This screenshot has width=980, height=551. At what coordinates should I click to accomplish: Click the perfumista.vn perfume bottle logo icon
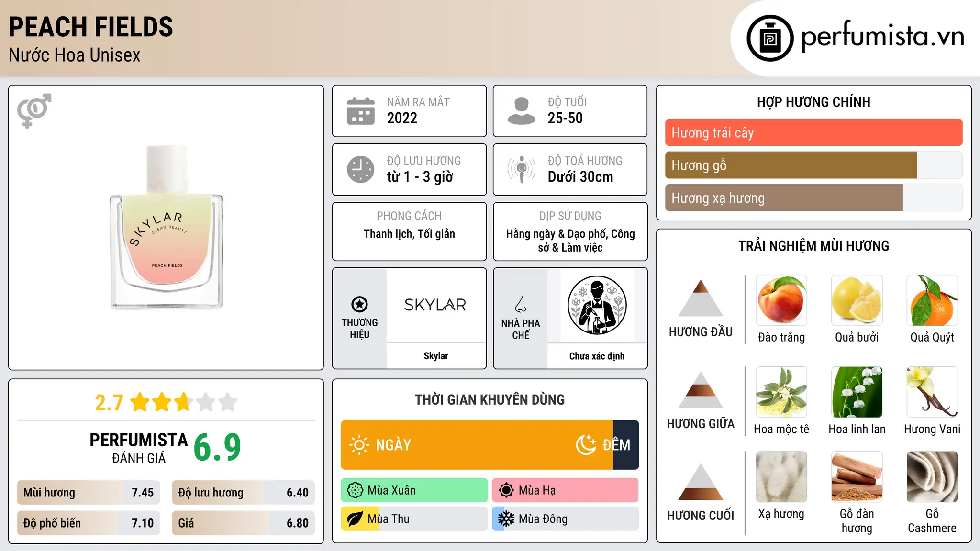coord(770,38)
